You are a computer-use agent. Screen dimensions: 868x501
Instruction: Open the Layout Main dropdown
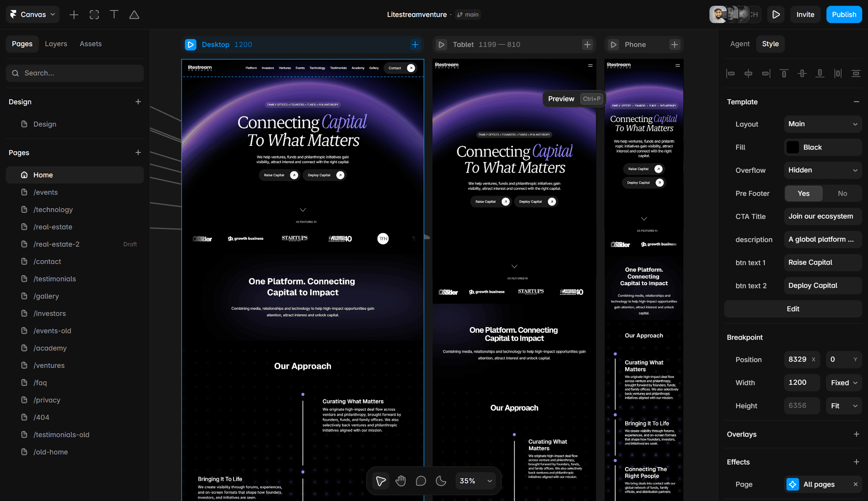823,124
